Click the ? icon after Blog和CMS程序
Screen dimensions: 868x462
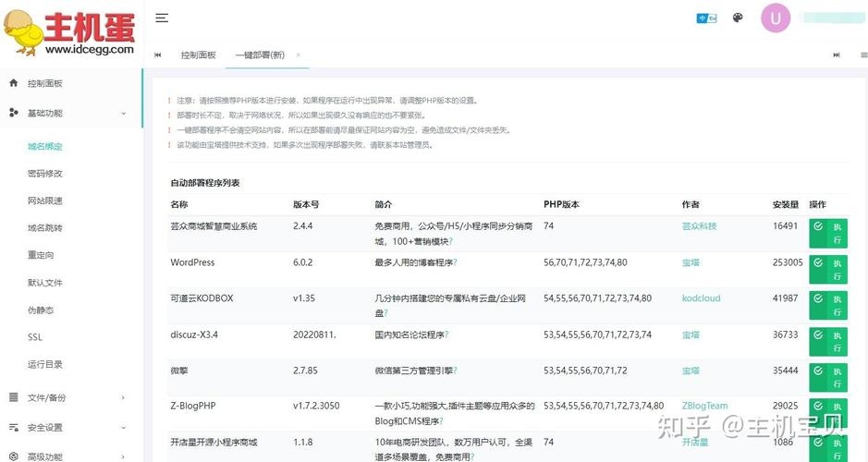click(441, 421)
